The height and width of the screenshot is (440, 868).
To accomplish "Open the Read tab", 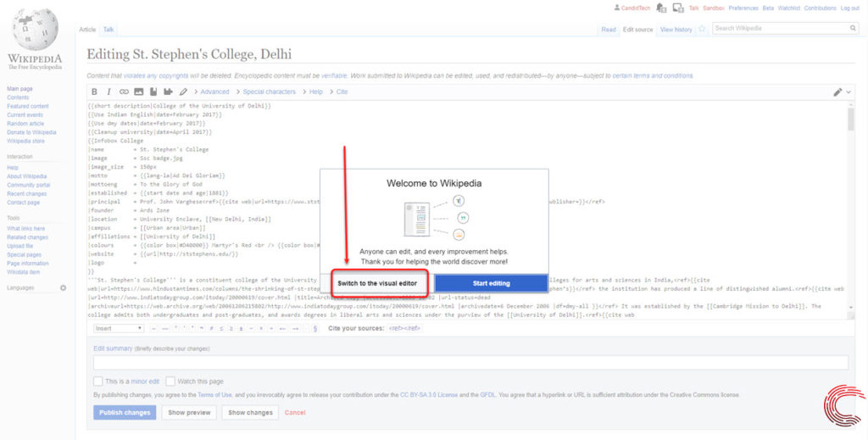I will pyautogui.click(x=609, y=30).
